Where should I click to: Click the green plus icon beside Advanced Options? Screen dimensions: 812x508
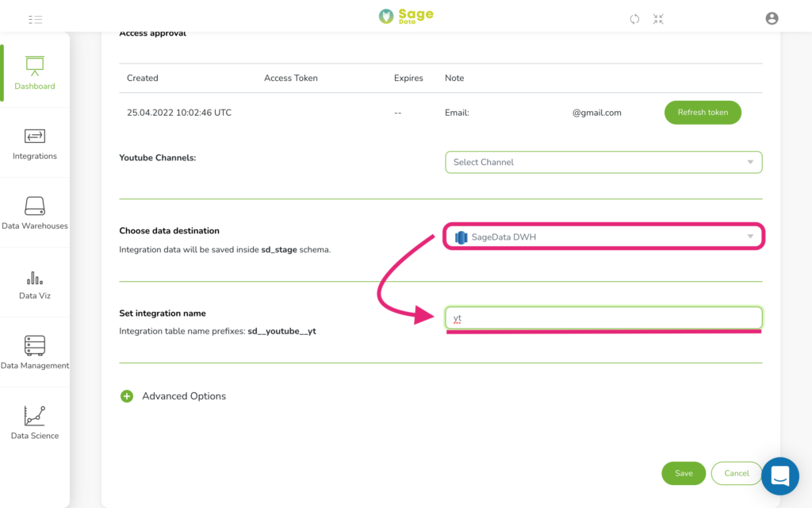(127, 396)
